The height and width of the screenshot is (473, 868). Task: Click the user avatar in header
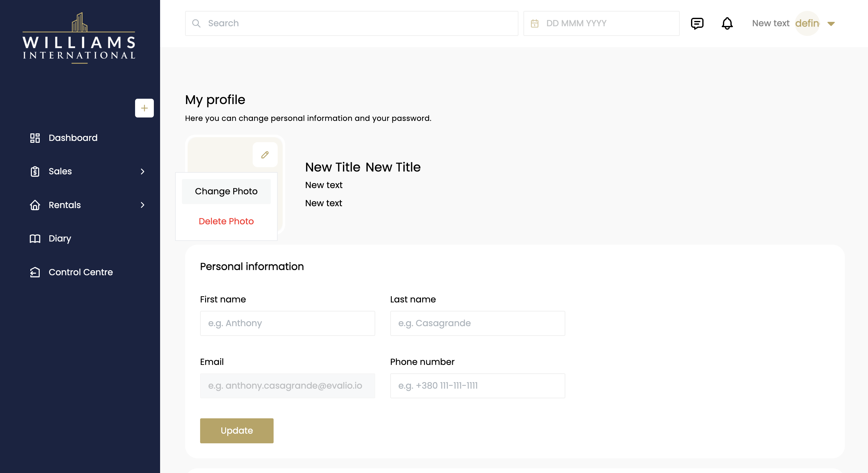[807, 23]
